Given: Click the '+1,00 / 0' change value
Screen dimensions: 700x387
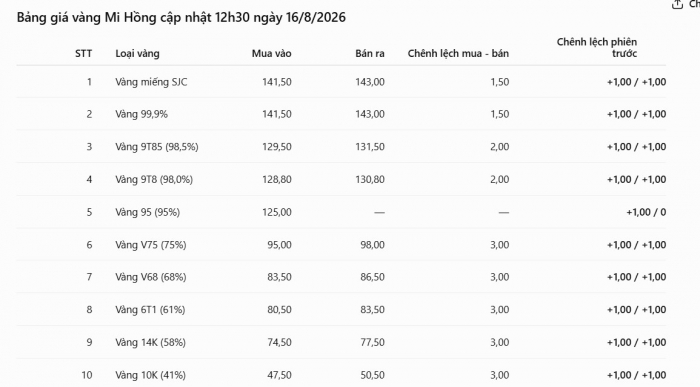Looking at the screenshot, I should pyautogui.click(x=646, y=212).
